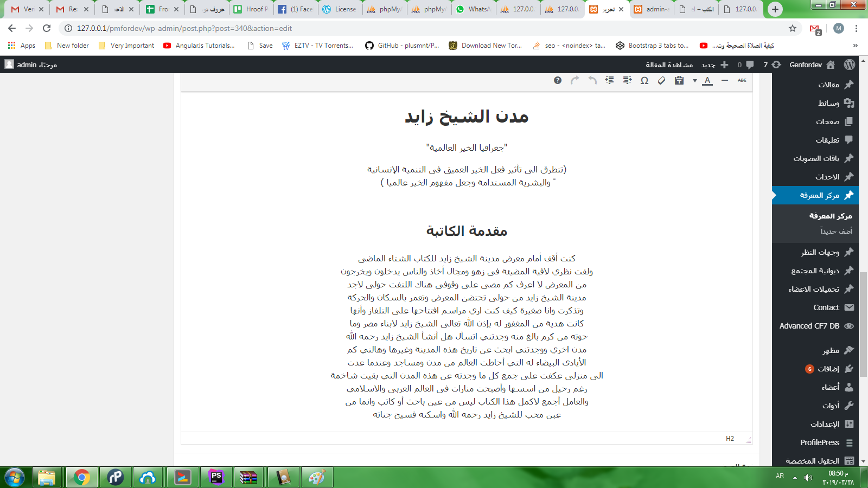Toggle strikethrough ABC formatting
This screenshot has width=868, height=488.
[x=742, y=80]
